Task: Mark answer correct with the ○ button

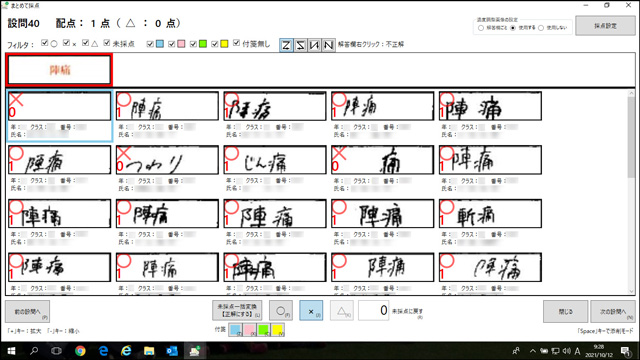Action: tap(281, 311)
